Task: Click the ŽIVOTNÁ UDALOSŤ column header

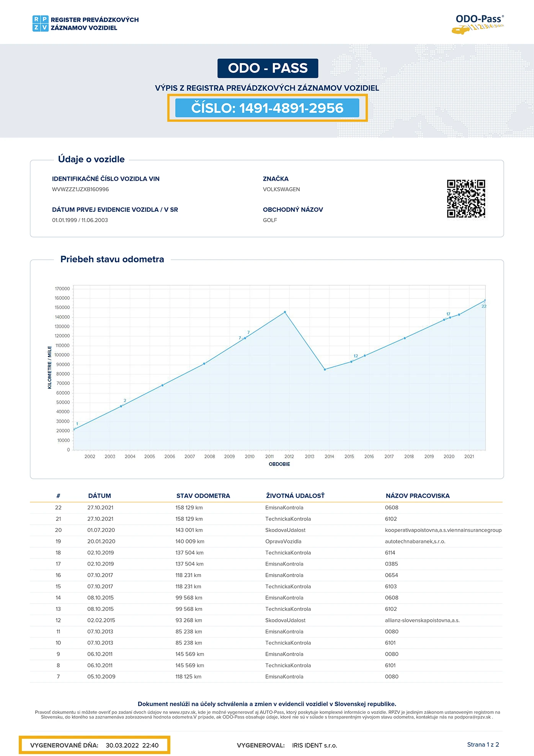Action: 295,496
